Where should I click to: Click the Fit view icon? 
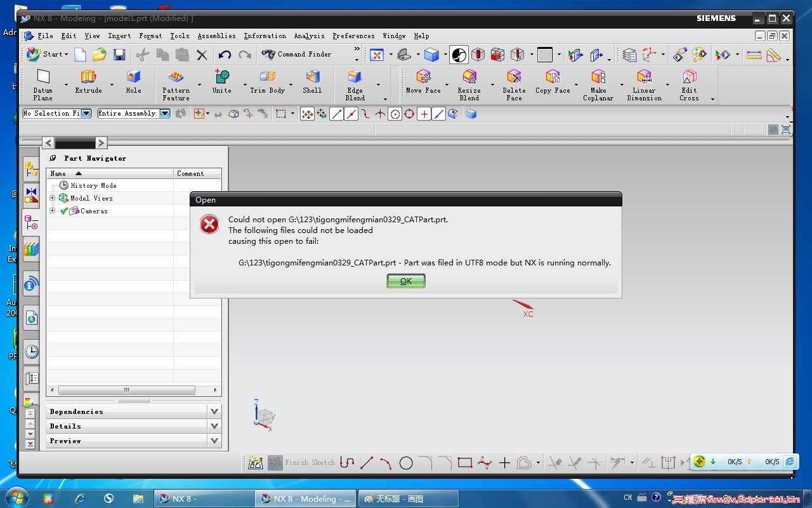(377, 55)
